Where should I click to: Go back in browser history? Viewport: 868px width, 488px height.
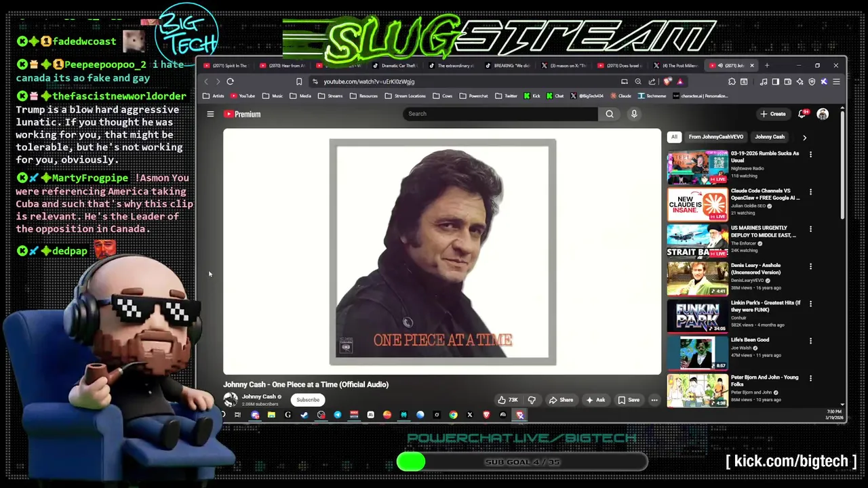coord(206,81)
